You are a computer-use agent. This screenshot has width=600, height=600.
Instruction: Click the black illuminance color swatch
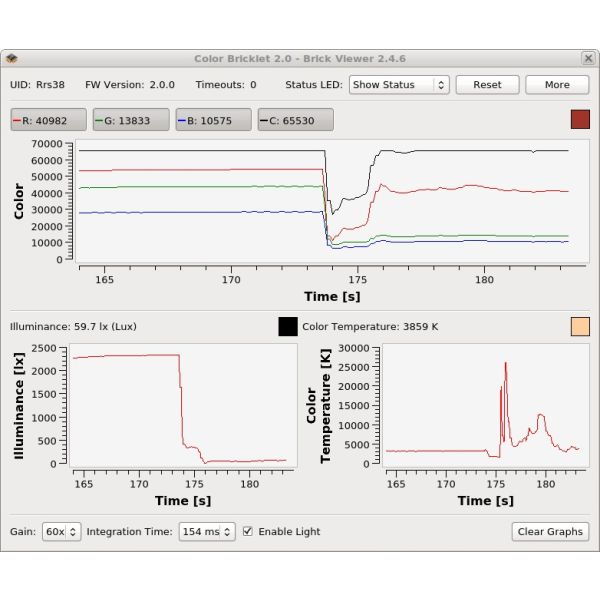(x=288, y=326)
